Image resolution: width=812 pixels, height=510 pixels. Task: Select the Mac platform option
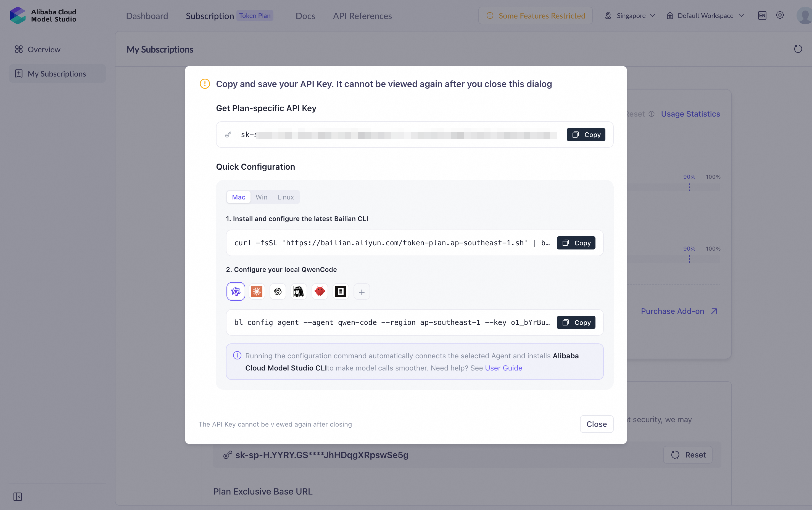pyautogui.click(x=239, y=197)
